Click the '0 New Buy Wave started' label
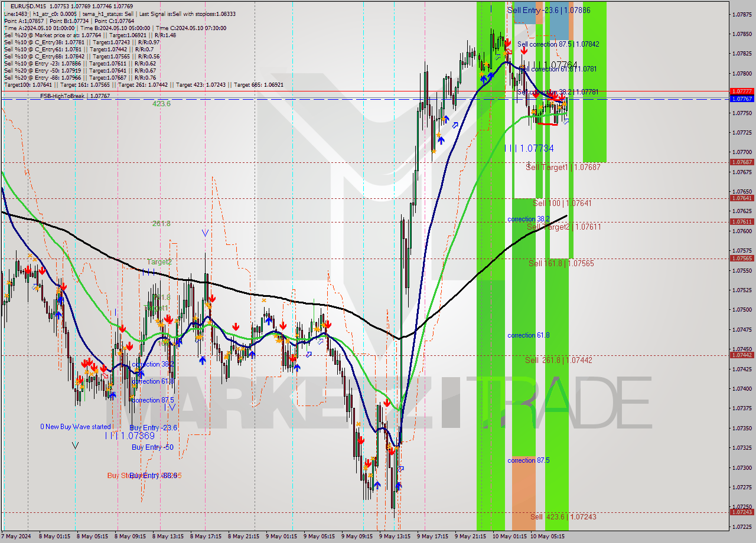756x543 pixels. coord(76,427)
